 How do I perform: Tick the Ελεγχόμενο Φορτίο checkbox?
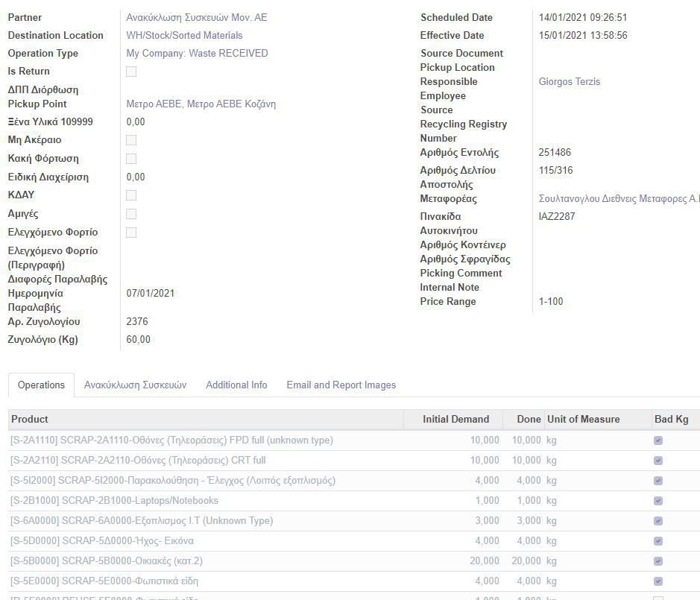tap(131, 233)
